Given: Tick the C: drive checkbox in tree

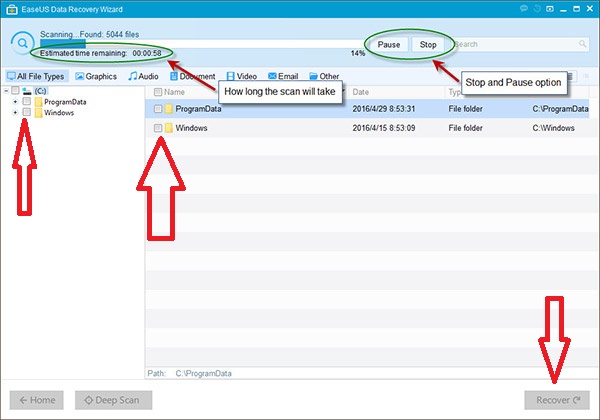Looking at the screenshot, I should (15, 90).
